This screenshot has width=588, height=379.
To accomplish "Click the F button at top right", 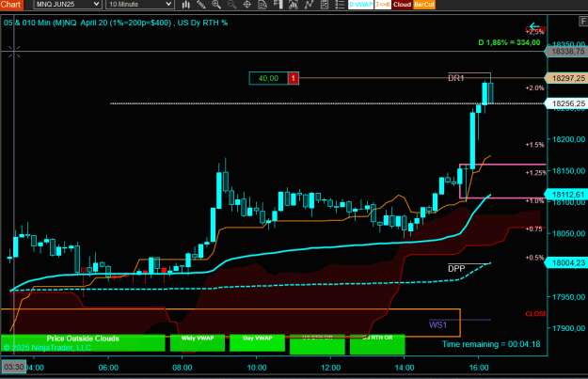I will click(583, 22).
